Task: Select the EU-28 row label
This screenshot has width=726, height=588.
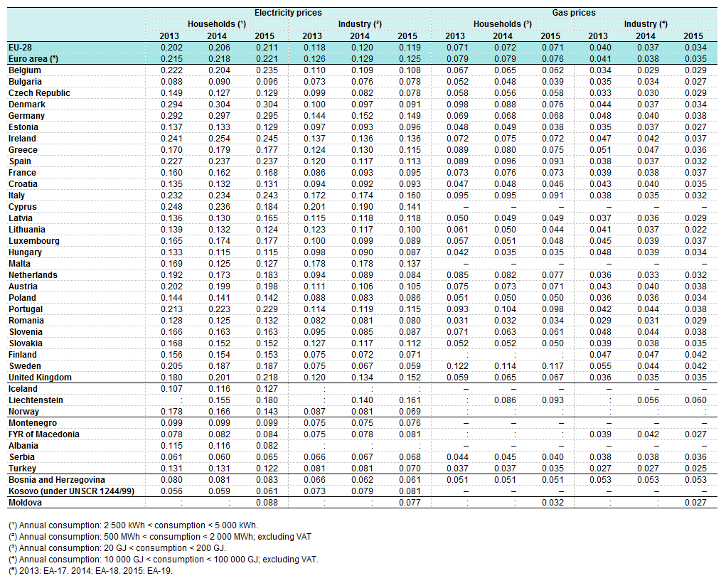Action: tap(21, 47)
